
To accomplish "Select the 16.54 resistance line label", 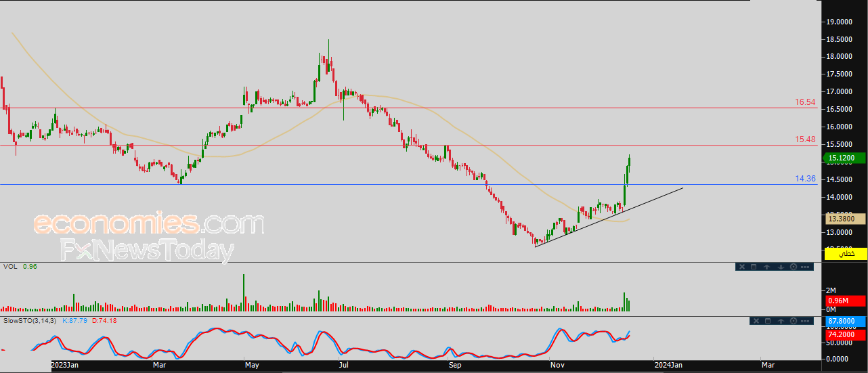I will tap(805, 103).
